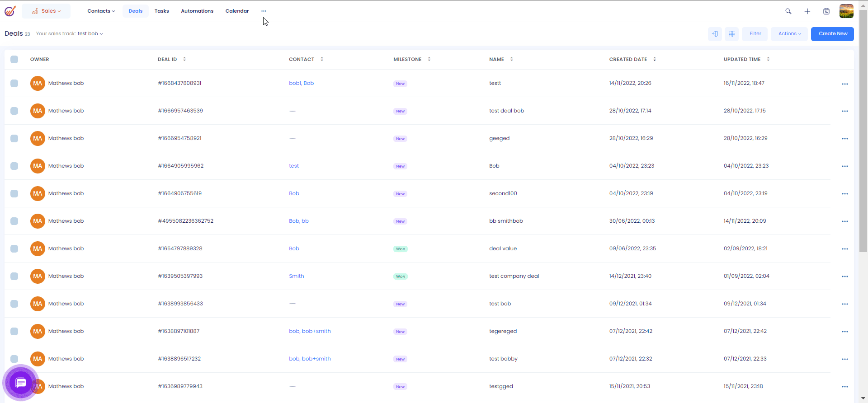The image size is (868, 403).
Task: Open row actions for deal named Bob
Action: [x=845, y=166]
